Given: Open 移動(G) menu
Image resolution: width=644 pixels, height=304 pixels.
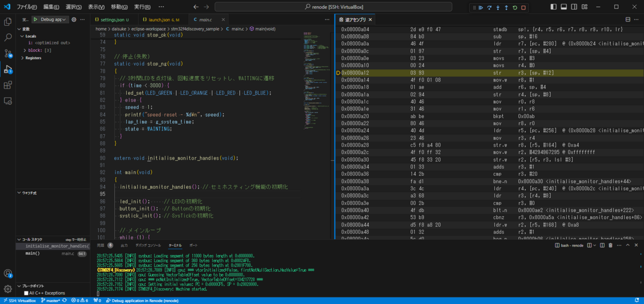Looking at the screenshot, I should 119,7.
